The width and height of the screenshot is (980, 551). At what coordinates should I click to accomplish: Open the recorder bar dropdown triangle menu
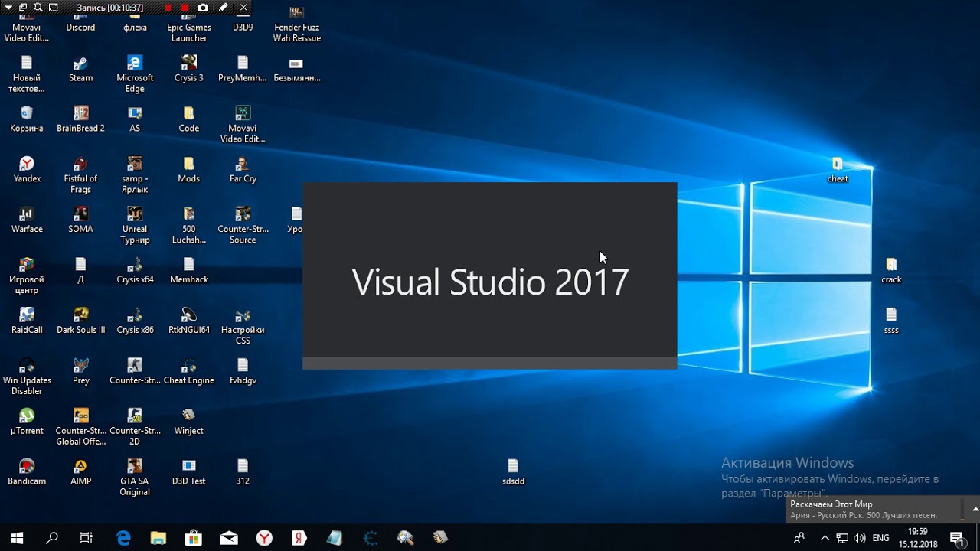pyautogui.click(x=8, y=8)
